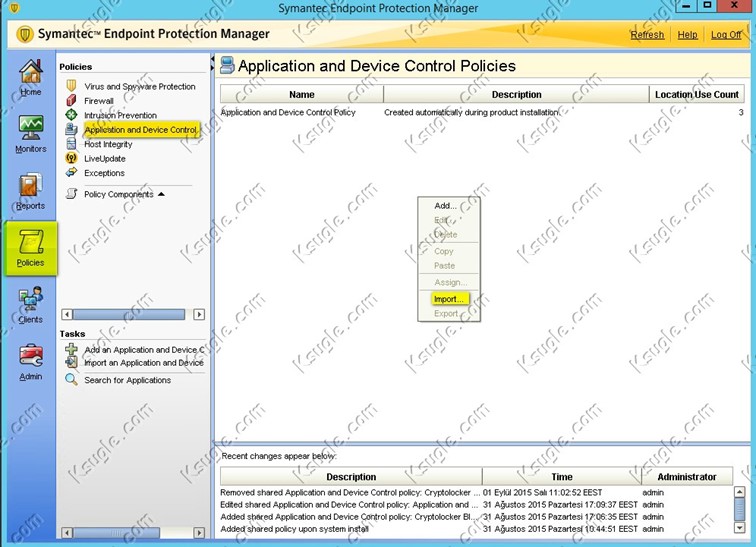Open the Admin toolbox icon
The image size is (756, 547).
pyautogui.click(x=31, y=356)
